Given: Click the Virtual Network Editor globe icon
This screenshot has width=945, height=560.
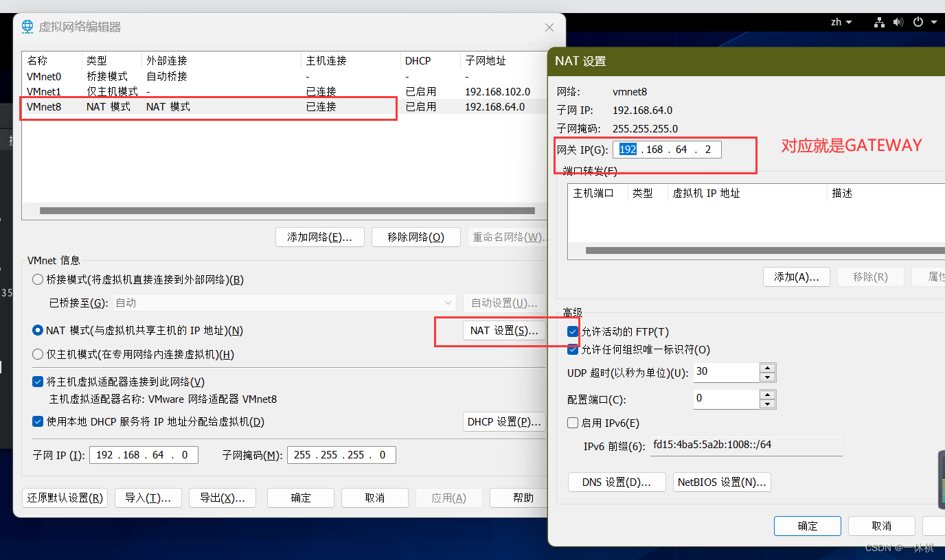Looking at the screenshot, I should click(x=27, y=27).
